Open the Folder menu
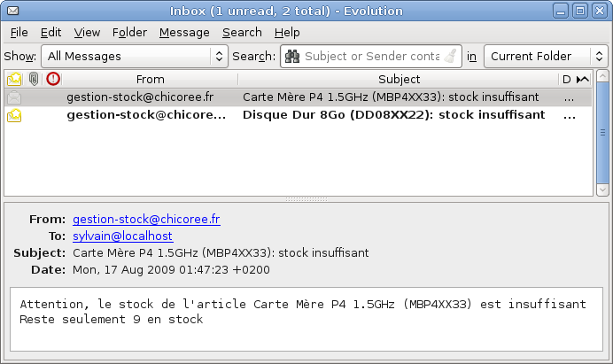 pyautogui.click(x=129, y=33)
